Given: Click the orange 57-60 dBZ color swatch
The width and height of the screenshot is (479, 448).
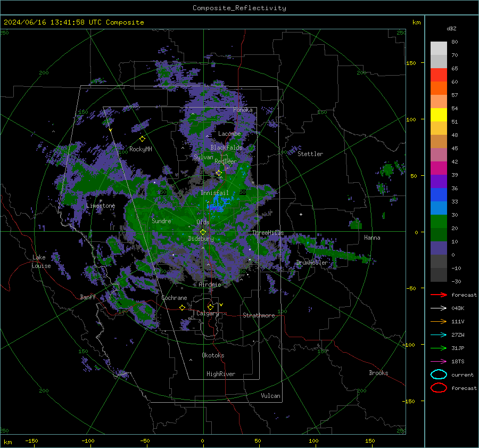Looking at the screenshot, I should pos(439,88).
